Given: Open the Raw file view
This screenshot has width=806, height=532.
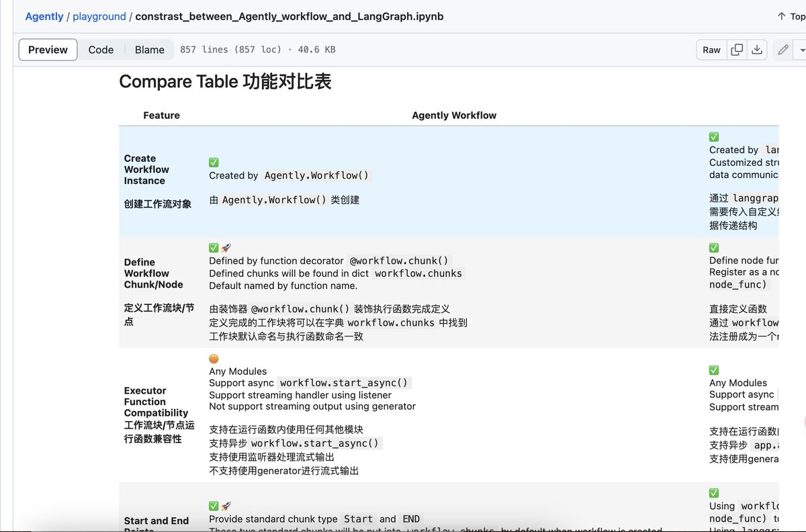Looking at the screenshot, I should point(711,50).
